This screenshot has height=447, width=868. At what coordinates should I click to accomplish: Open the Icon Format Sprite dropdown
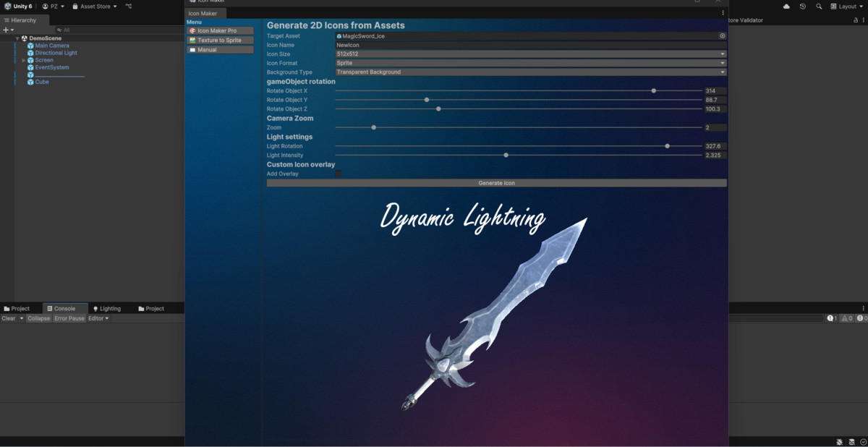click(531, 63)
